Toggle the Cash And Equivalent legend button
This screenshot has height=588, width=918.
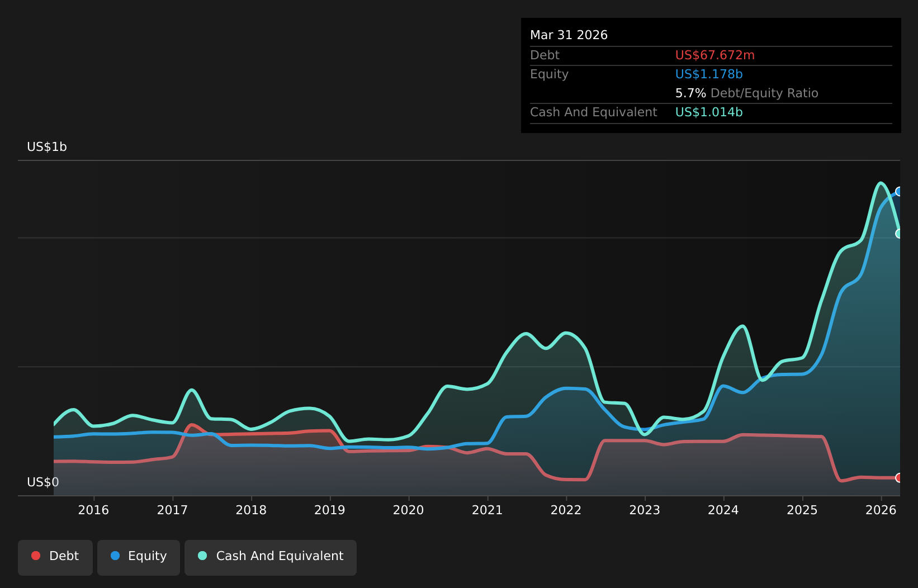[271, 557]
